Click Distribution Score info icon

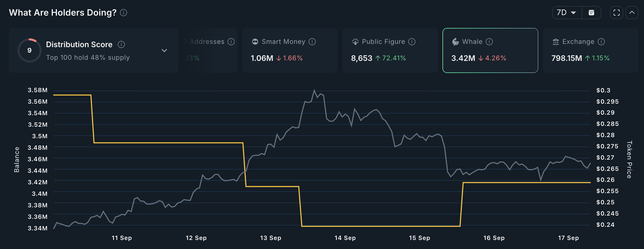(x=121, y=44)
